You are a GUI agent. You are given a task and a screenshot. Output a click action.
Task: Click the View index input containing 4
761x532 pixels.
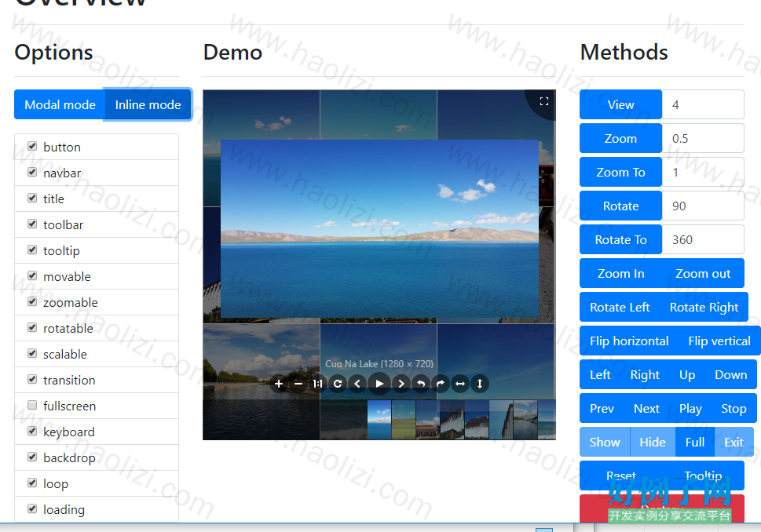coord(703,104)
